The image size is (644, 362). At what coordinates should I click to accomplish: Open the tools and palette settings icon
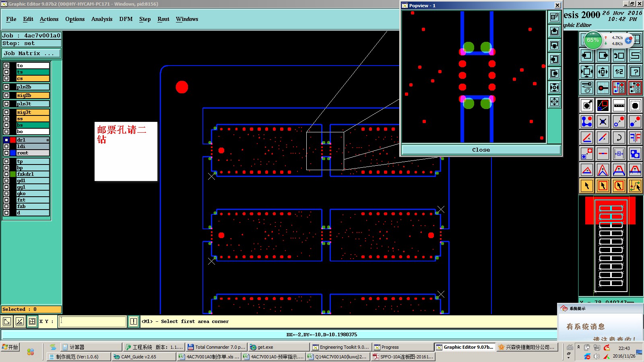(x=587, y=88)
